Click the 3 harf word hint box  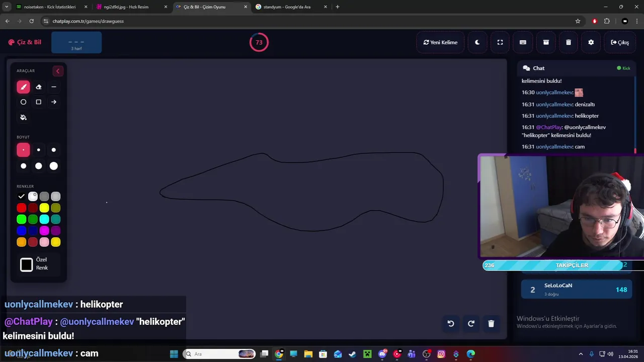[x=76, y=42]
